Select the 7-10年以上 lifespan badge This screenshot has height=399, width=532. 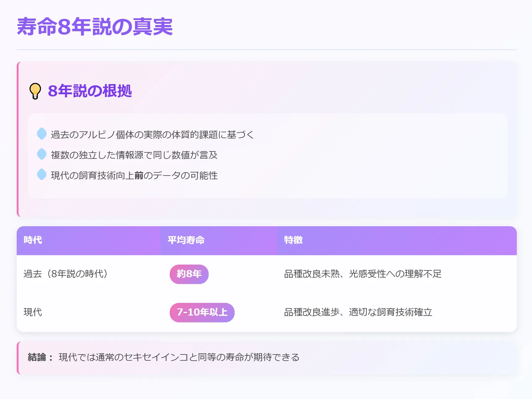[x=202, y=312]
